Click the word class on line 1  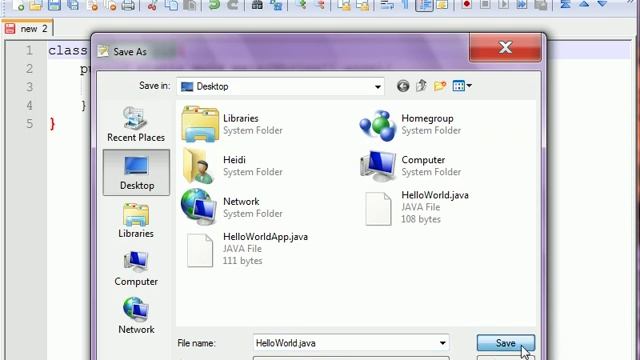tap(68, 51)
